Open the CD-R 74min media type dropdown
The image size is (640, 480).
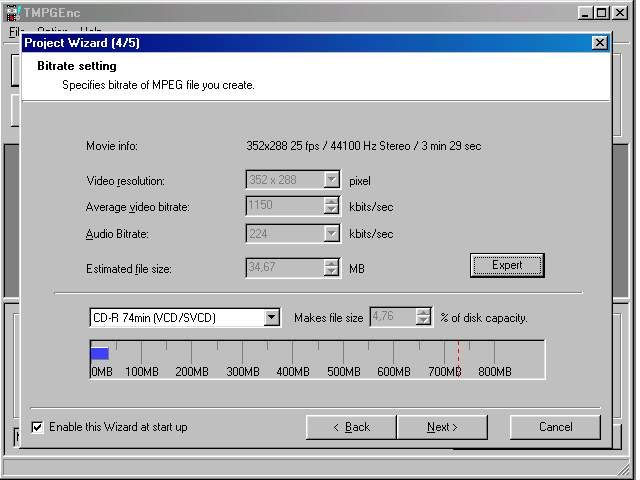tap(271, 318)
